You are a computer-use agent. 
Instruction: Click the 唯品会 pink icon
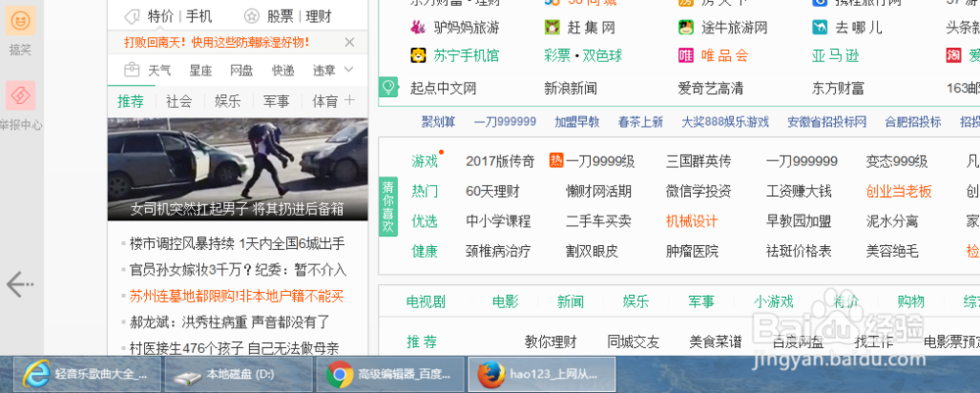click(x=686, y=56)
